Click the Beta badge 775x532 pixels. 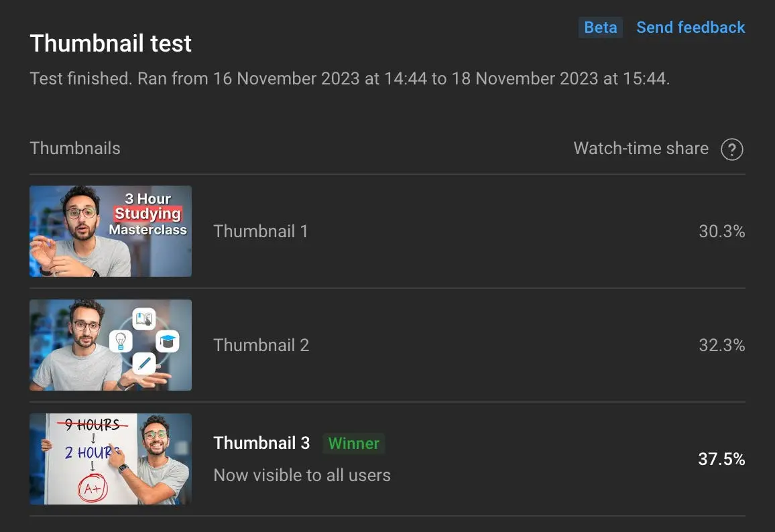tap(600, 27)
